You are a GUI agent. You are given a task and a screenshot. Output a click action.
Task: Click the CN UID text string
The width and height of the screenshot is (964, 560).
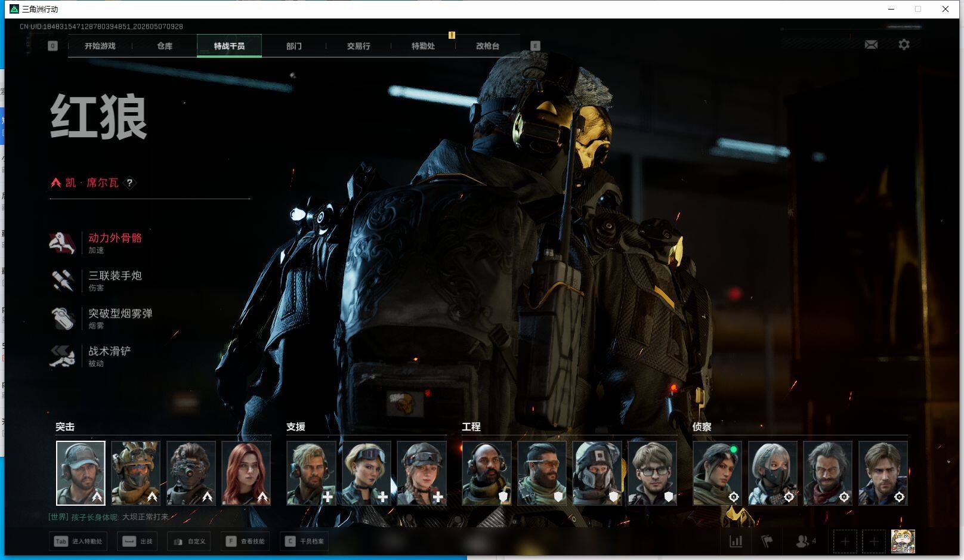coord(101,27)
